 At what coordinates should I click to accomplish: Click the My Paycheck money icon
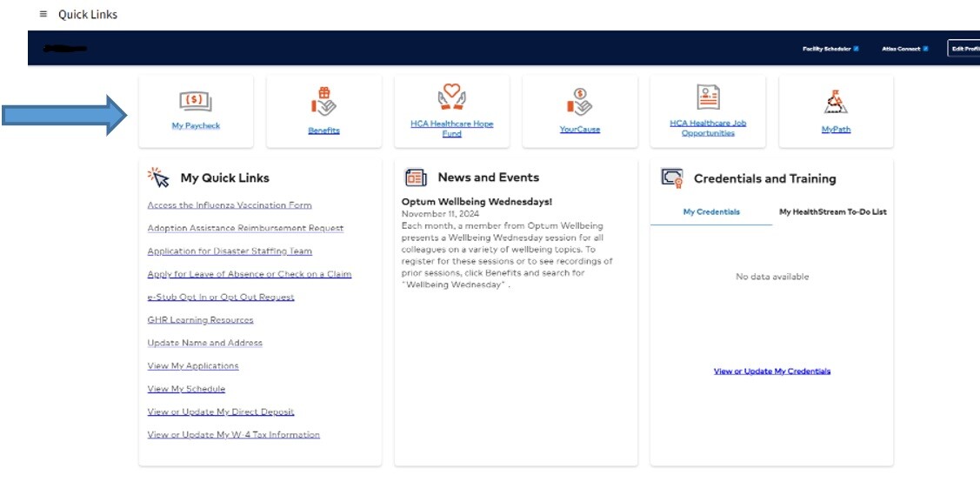click(196, 101)
